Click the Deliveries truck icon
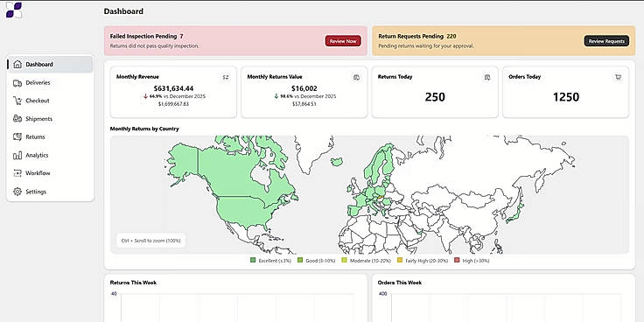 [x=17, y=83]
